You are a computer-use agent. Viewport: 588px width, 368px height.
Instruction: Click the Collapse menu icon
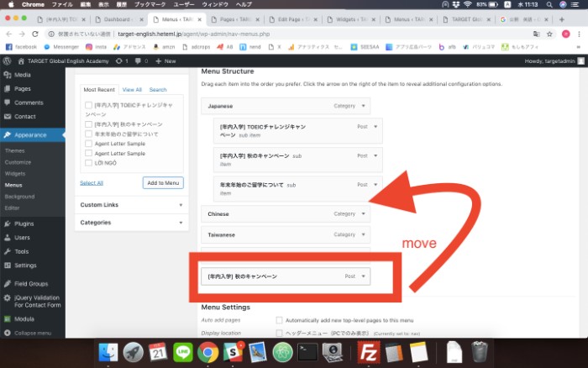click(x=8, y=333)
